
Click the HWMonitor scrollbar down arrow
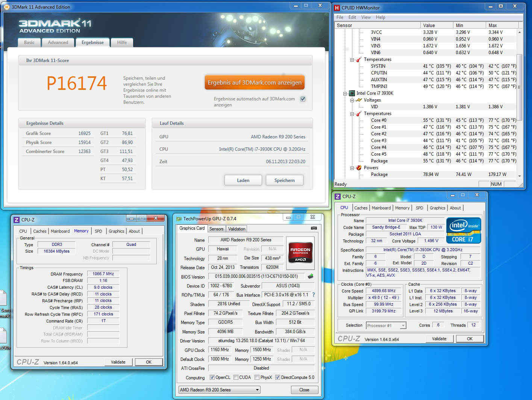[x=520, y=176]
